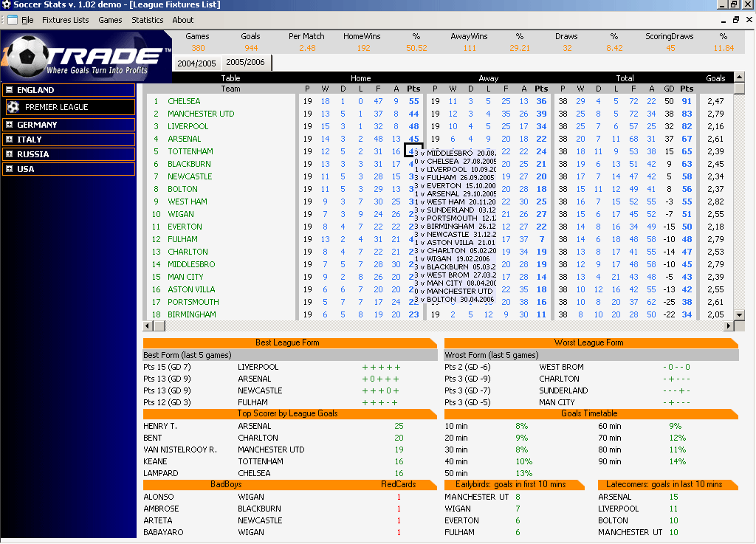This screenshot has height=544, width=756.
Task: Select BIRMINGHAM in the league table
Action: click(x=192, y=314)
